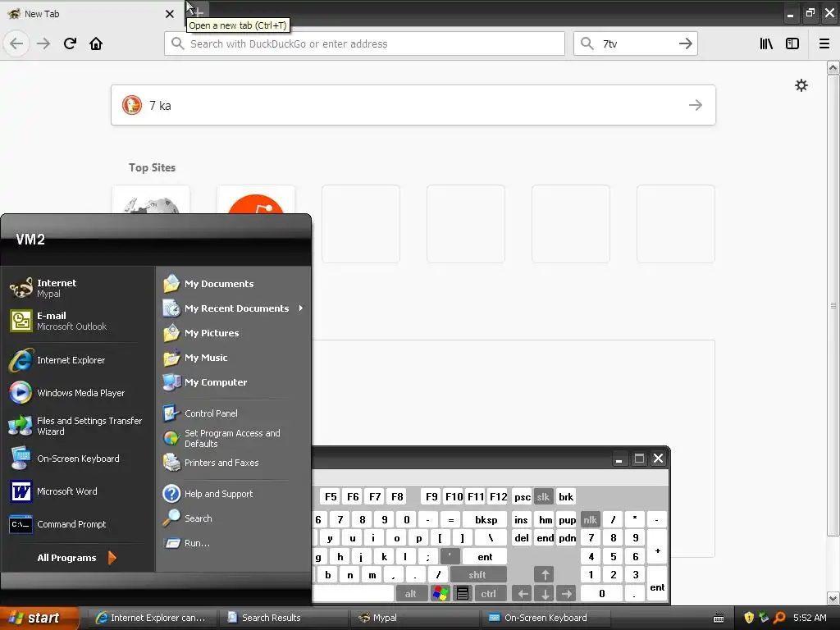The image size is (840, 630).
Task: Click the bksp key on keyboard
Action: 486,519
